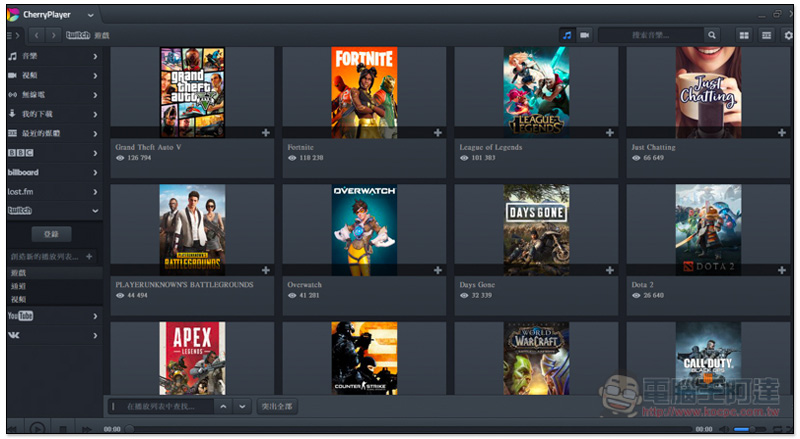This screenshot has height=439, width=800.
Task: Click the magnifier search icon
Action: point(712,35)
